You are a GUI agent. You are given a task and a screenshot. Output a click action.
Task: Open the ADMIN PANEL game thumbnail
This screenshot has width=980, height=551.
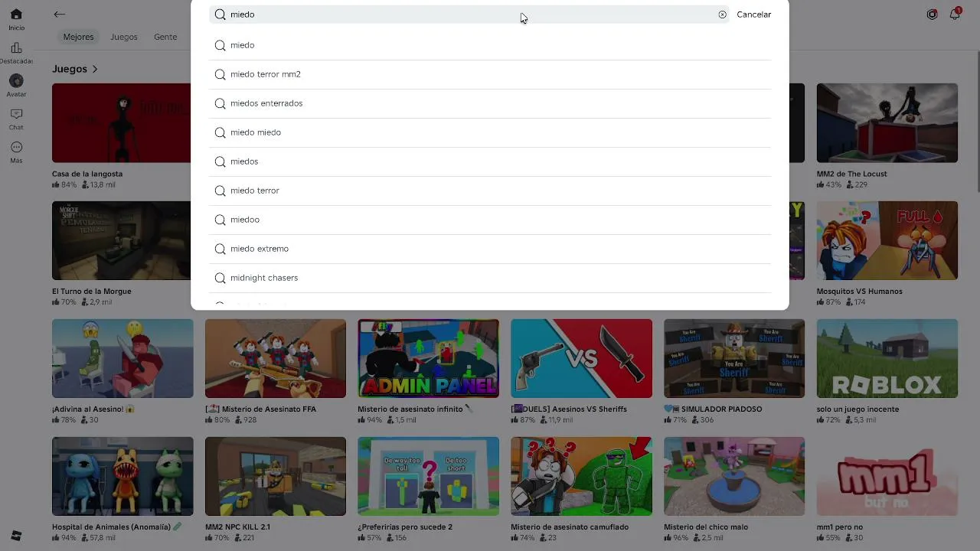[x=428, y=358]
